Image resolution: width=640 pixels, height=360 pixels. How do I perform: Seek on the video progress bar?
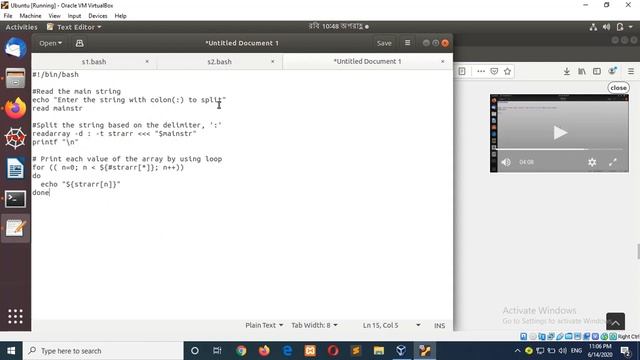pos(559,149)
